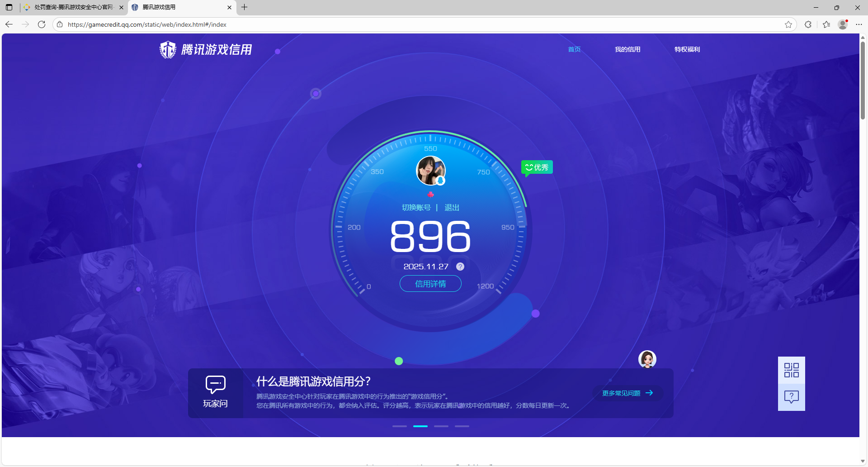
Task: Open the feedback question bubble icon
Action: [x=791, y=397]
